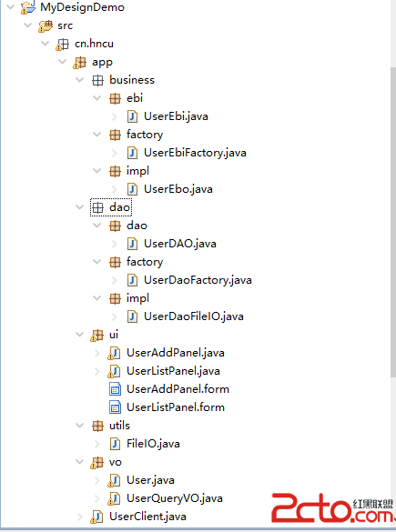Click the src source folder icon
Viewport: 396px width, 532px height.
pos(46,25)
